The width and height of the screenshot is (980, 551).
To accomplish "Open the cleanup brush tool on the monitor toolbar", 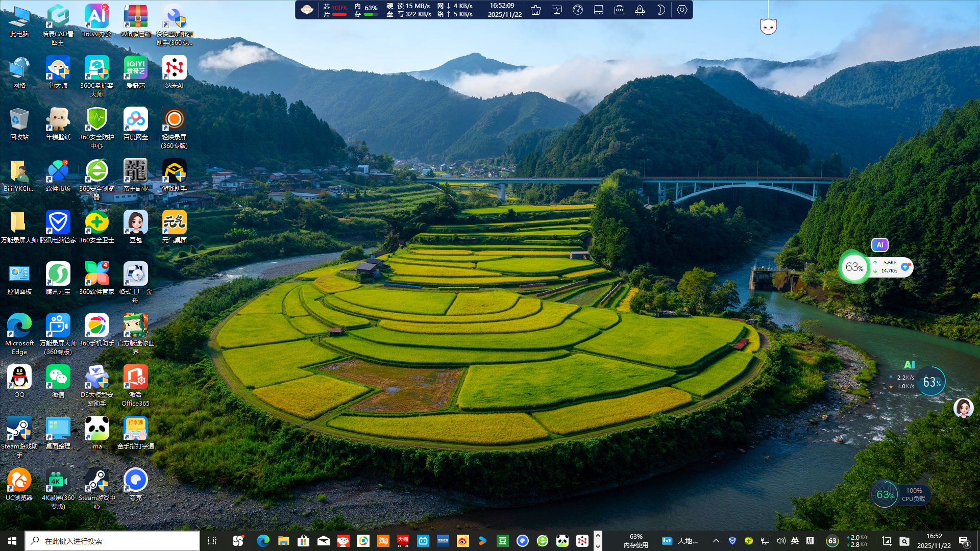I will 535,10.
